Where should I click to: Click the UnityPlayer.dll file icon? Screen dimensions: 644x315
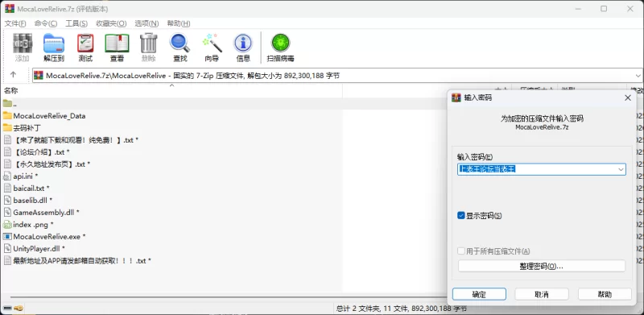click(x=7, y=248)
